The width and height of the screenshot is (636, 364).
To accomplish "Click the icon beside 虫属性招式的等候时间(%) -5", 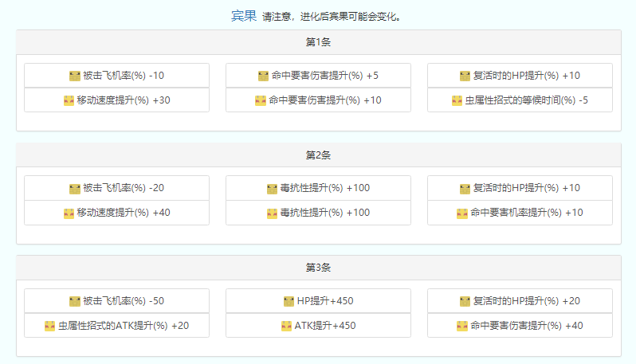I will pyautogui.click(x=457, y=100).
